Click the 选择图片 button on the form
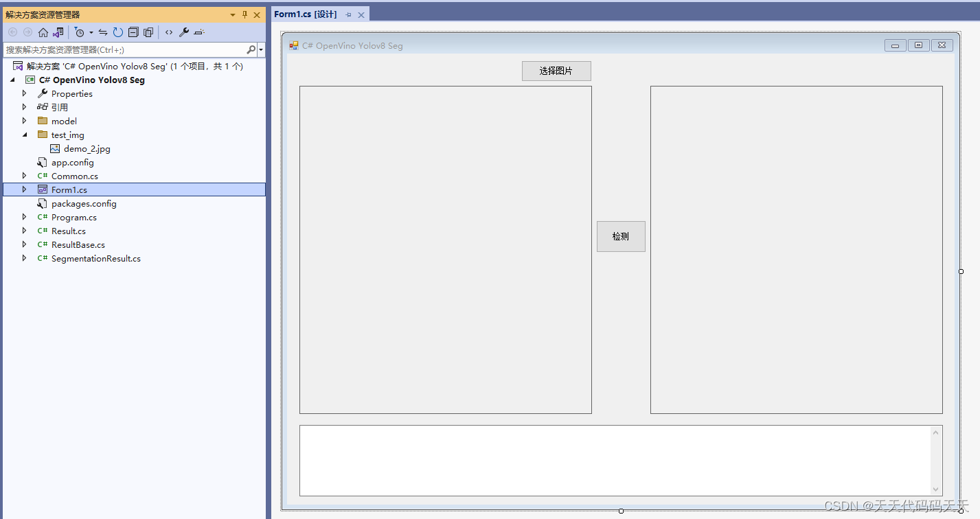 point(556,71)
